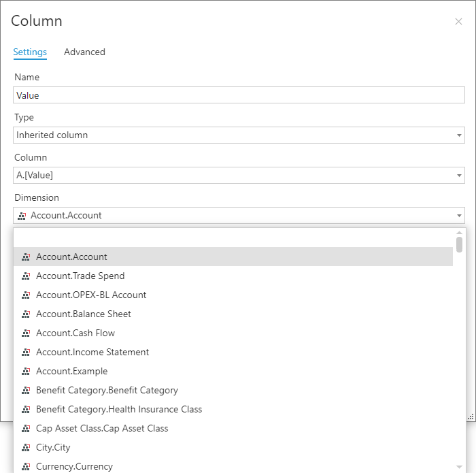Click dimension icon beside City.City

coord(26,448)
